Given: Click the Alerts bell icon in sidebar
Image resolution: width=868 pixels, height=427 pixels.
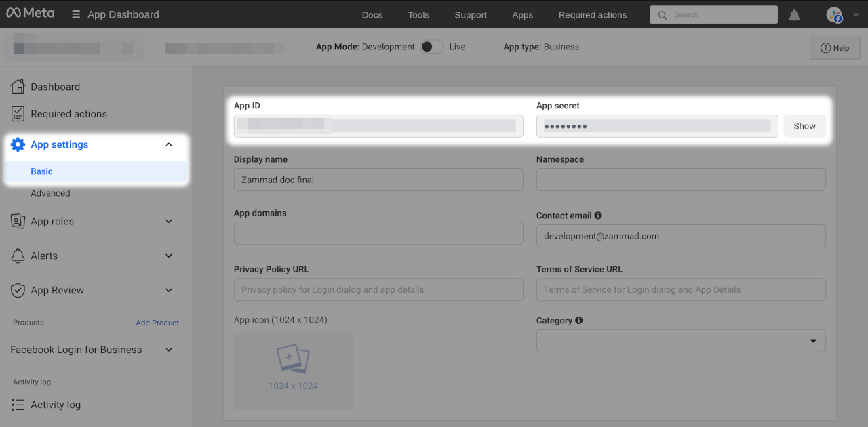Looking at the screenshot, I should click(x=18, y=256).
